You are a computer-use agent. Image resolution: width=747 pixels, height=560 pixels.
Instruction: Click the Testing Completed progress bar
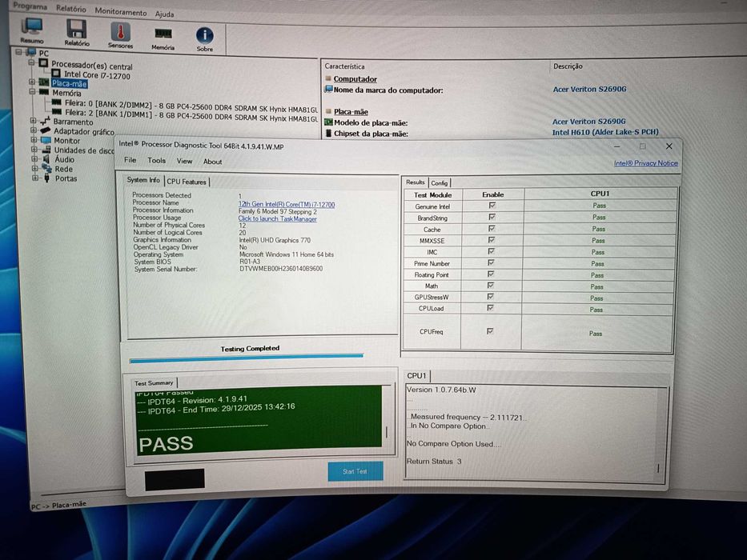click(247, 358)
